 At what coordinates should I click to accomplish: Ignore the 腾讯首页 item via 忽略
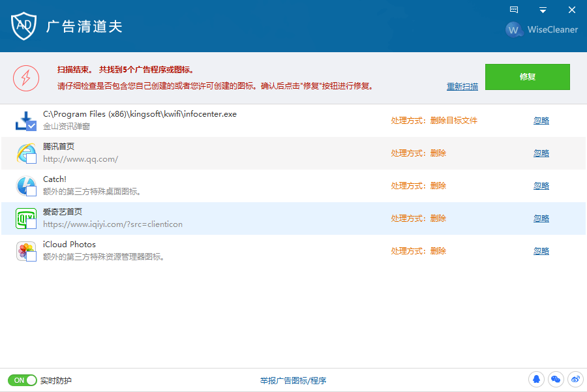[541, 153]
